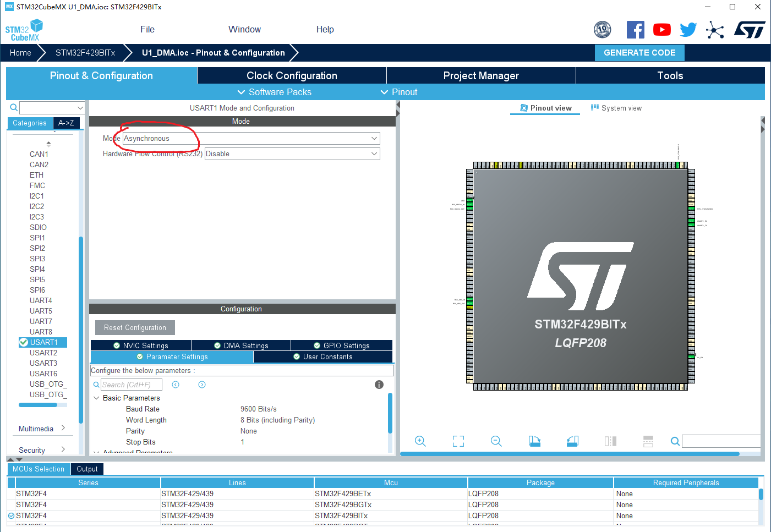
Task: Open the Hardware Flow Control dropdown
Action: click(x=374, y=153)
